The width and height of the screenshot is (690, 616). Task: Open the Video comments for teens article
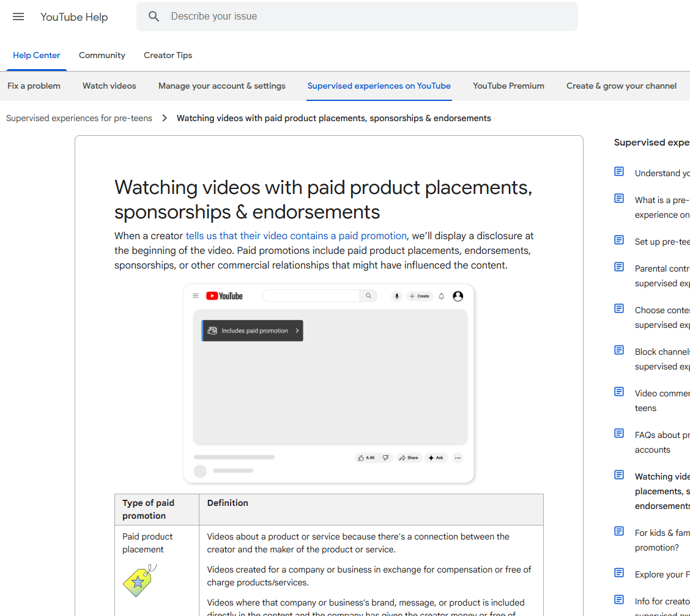(662, 401)
